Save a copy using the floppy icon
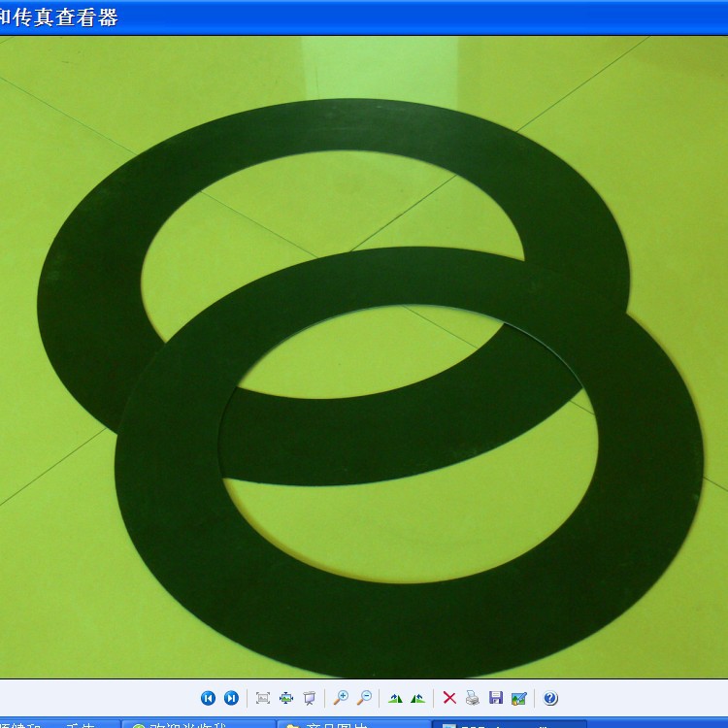This screenshot has height=728, width=728. click(x=496, y=698)
